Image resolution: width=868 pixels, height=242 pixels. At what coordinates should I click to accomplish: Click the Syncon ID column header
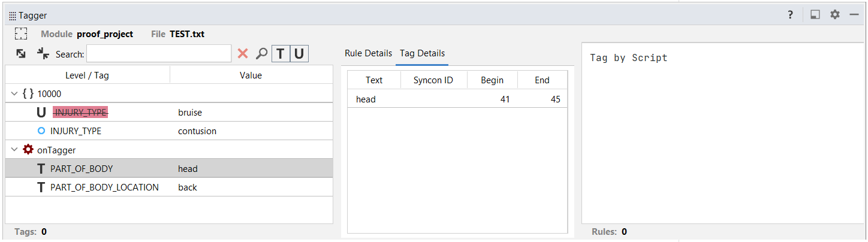tap(433, 80)
